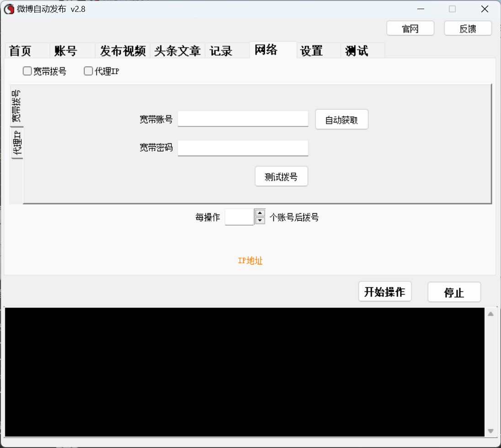Viewport: 501px width, 448px height.
Task: Click the log scrollbar up arrow
Action: click(x=491, y=314)
